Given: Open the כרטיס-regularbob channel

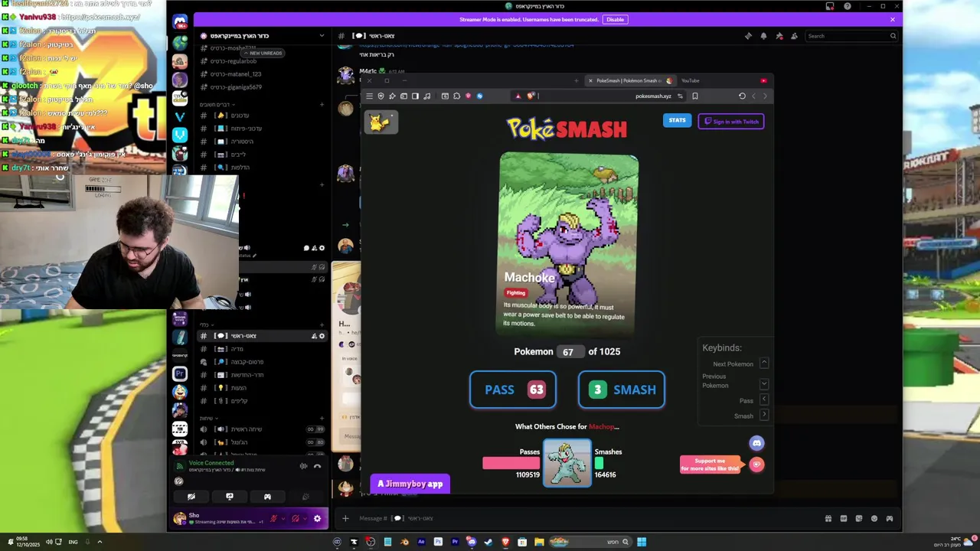Looking at the screenshot, I should (263, 61).
